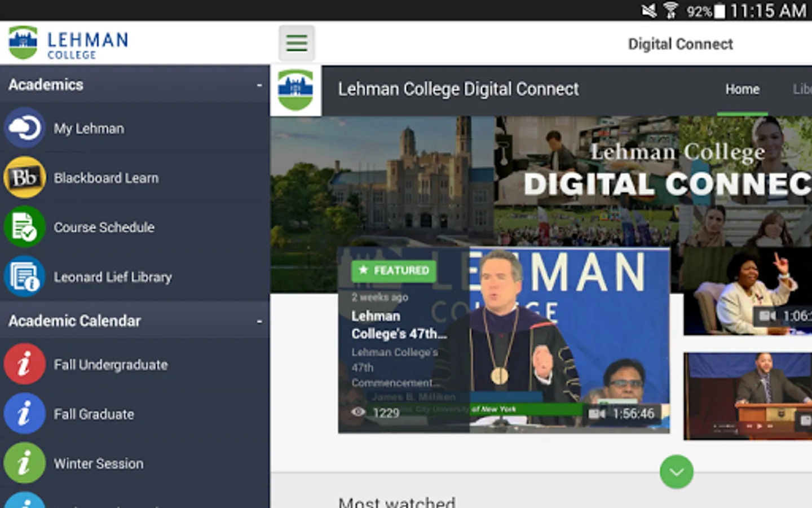Open the hamburger menu button
Screen dimensions: 812x508
(297, 43)
